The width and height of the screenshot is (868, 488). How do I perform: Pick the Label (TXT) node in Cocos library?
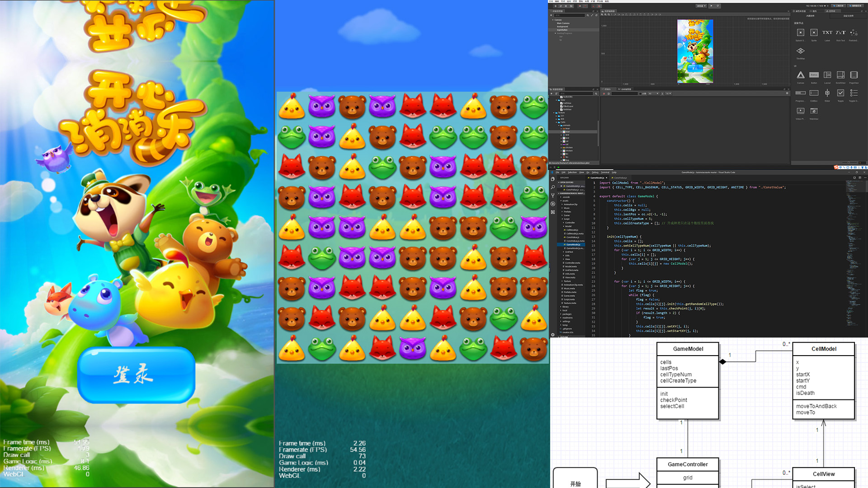tap(827, 33)
